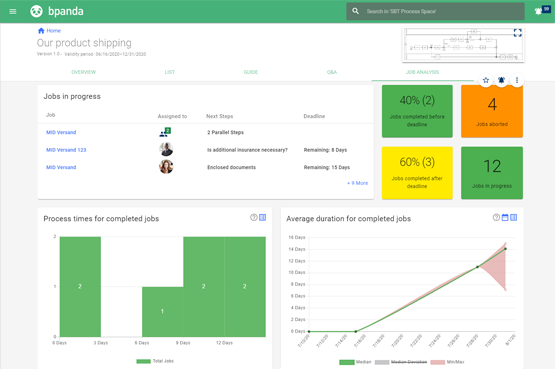Open the notifications bell in header
555x369 pixels.
(x=538, y=11)
